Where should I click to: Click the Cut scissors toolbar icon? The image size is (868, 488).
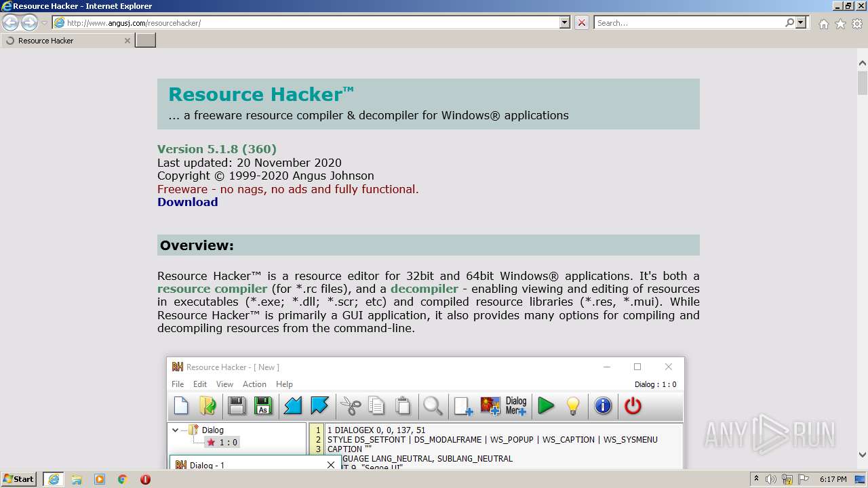coord(351,406)
